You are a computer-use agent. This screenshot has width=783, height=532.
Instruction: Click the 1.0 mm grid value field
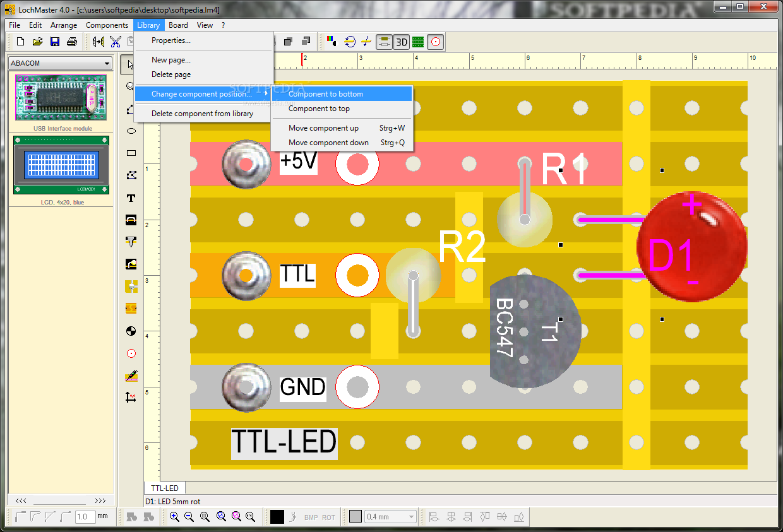(85, 517)
